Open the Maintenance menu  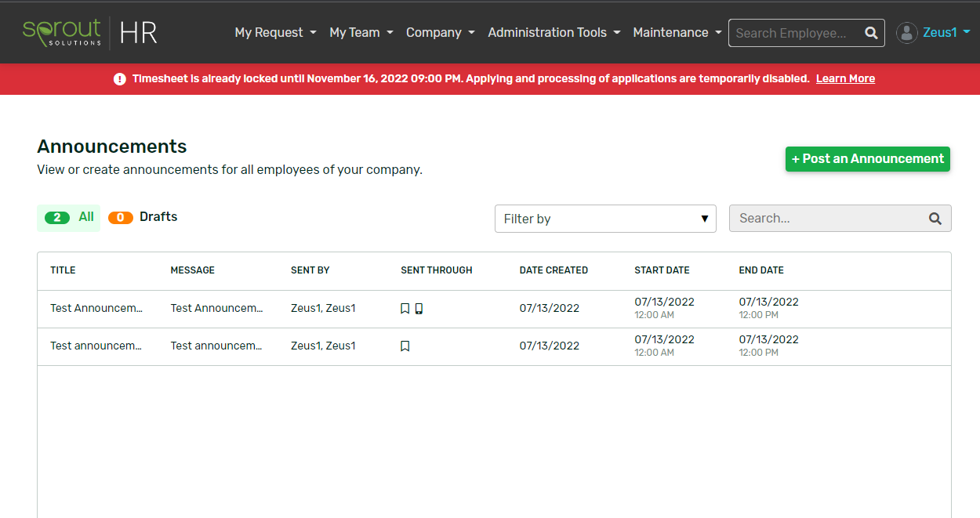pyautogui.click(x=677, y=33)
